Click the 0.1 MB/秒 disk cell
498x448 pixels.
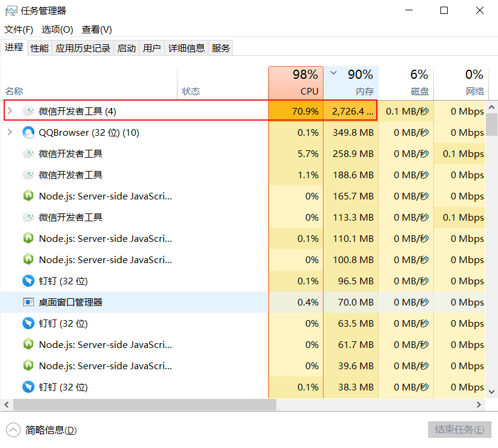(406, 111)
